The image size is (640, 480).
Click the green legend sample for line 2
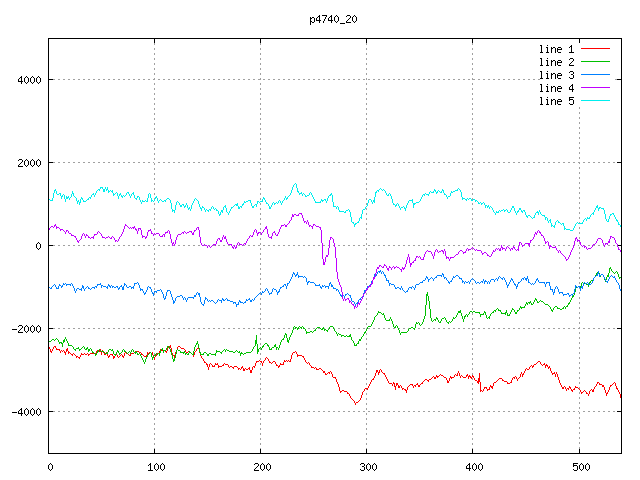[596, 61]
